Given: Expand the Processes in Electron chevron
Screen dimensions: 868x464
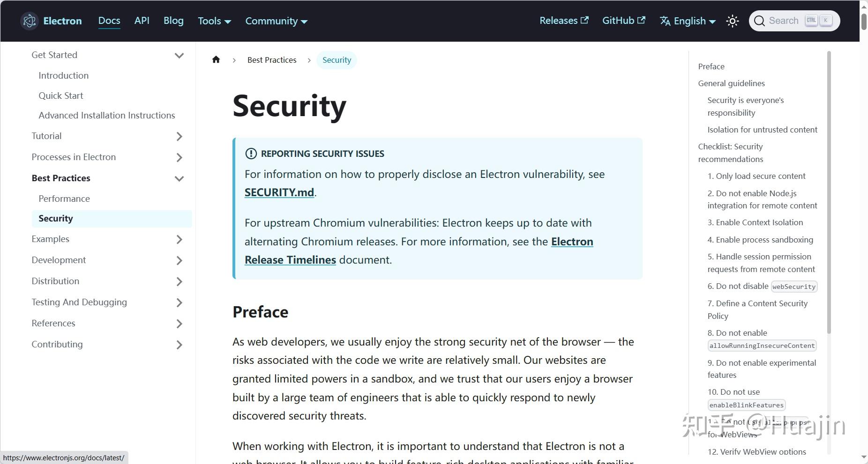Looking at the screenshot, I should pos(179,157).
